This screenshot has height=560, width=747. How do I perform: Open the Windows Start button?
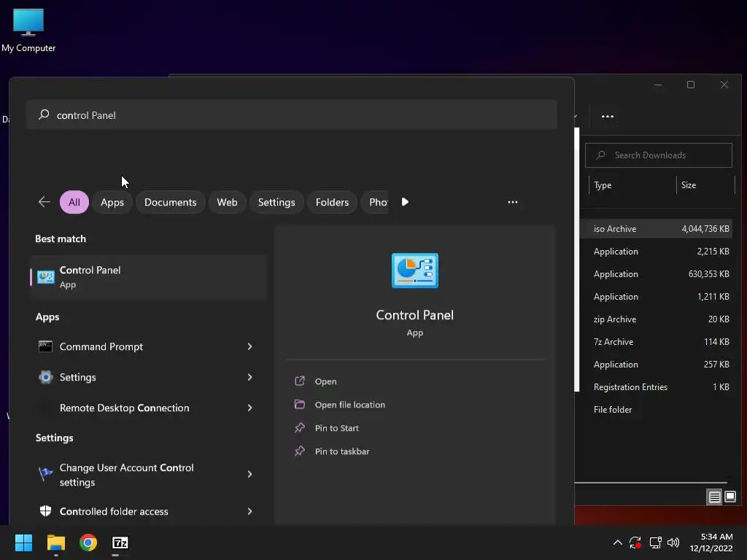[x=23, y=542]
